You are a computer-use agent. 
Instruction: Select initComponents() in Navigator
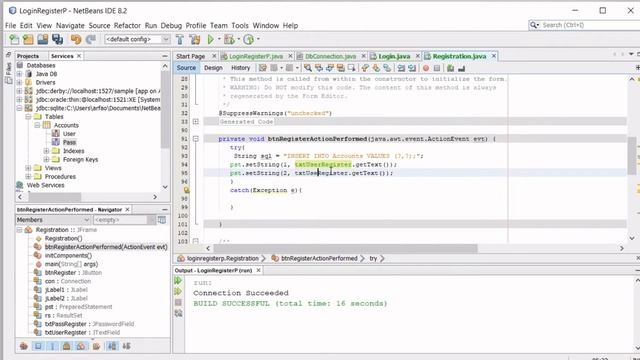point(68,256)
